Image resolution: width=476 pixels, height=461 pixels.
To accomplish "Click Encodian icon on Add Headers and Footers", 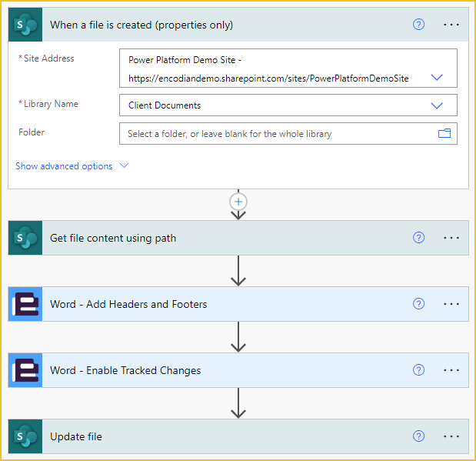I will point(25,304).
